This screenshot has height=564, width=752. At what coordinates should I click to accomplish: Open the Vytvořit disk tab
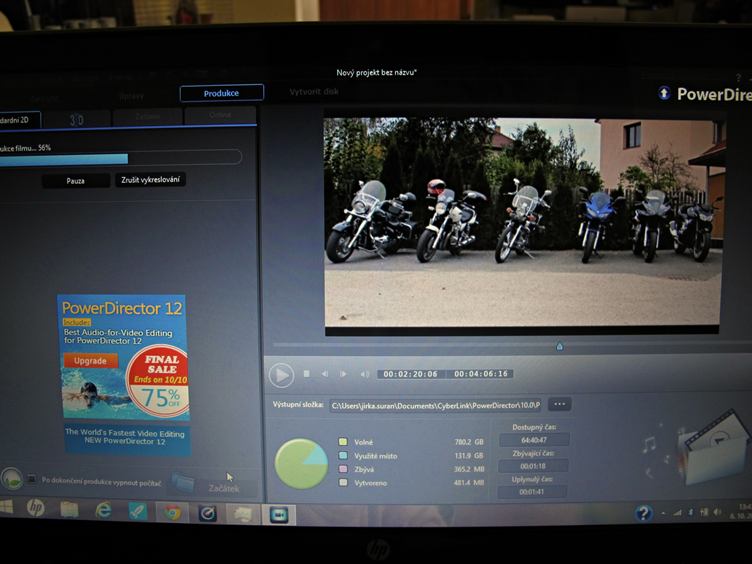(314, 91)
